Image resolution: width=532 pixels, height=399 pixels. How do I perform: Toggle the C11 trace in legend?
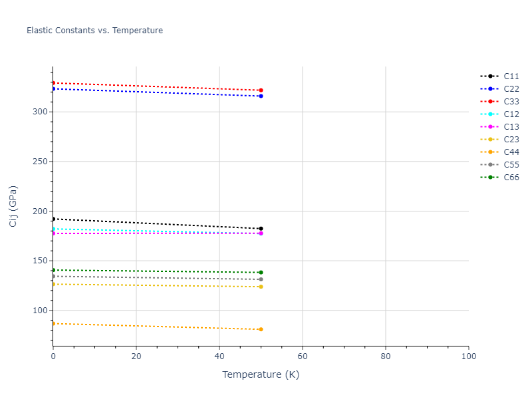[x=511, y=76]
